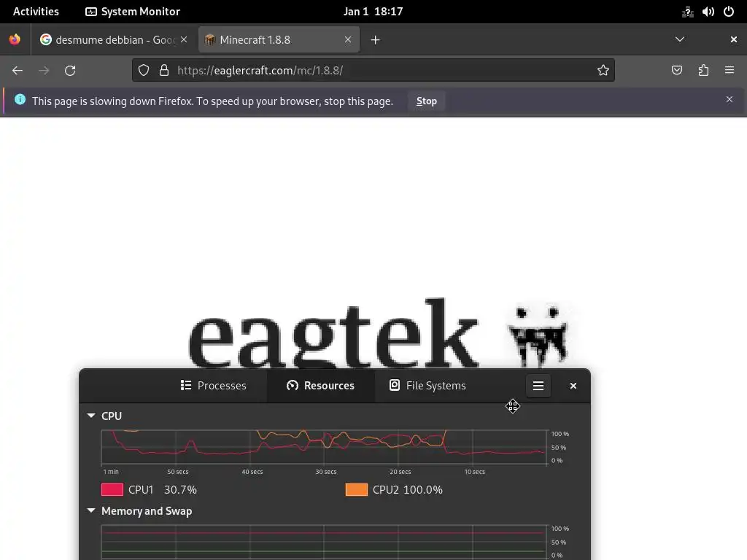Go back with the browser back arrow
The height and width of the screenshot is (560, 747).
[x=18, y=71]
